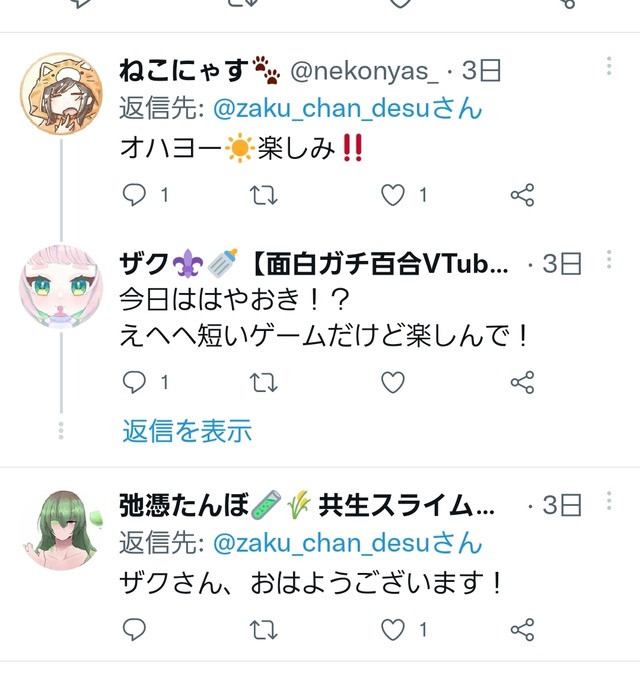Viewport: 640px width, 675px height.
Task: Reply to the nekonyas_ tweet
Action: tap(134, 195)
